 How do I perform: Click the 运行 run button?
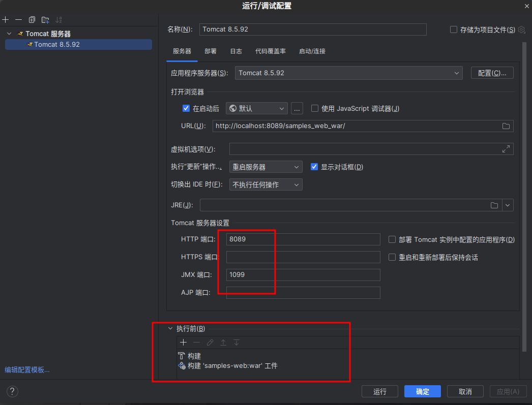(x=379, y=391)
